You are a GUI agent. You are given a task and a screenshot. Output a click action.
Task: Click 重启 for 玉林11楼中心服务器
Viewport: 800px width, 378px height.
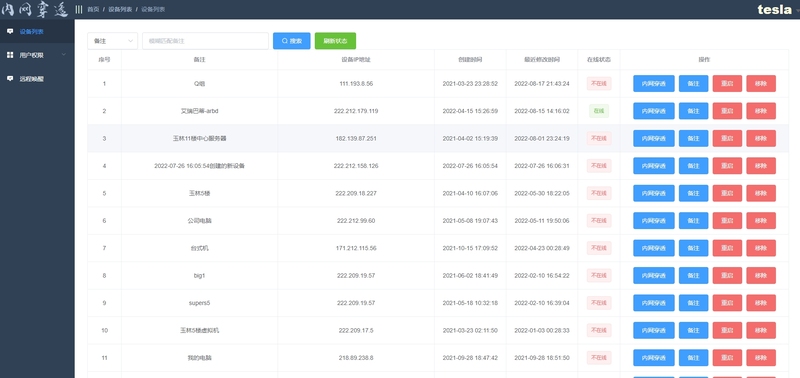[727, 138]
